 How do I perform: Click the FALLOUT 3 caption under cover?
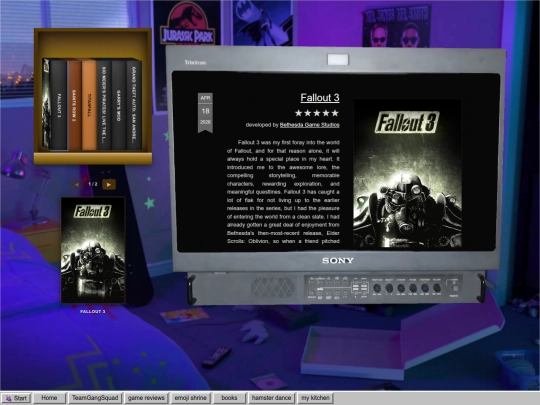pyautogui.click(x=93, y=311)
